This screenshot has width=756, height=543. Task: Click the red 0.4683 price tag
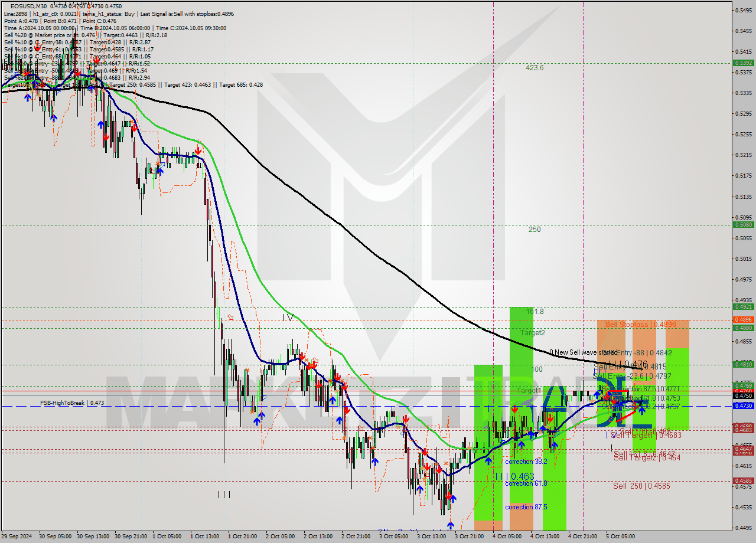(x=742, y=430)
